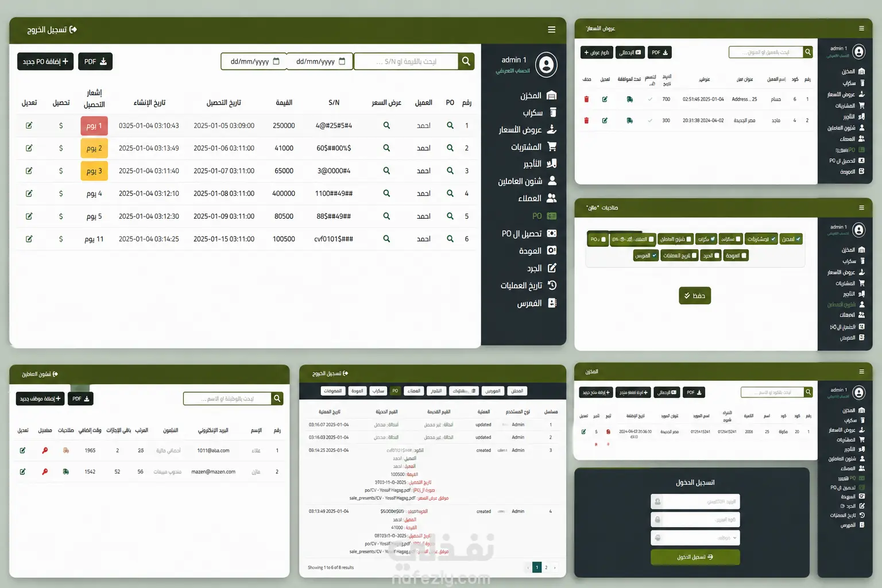Click the dollar collect icon in PO row 2
Screen dimensions: 882x588
61,148
